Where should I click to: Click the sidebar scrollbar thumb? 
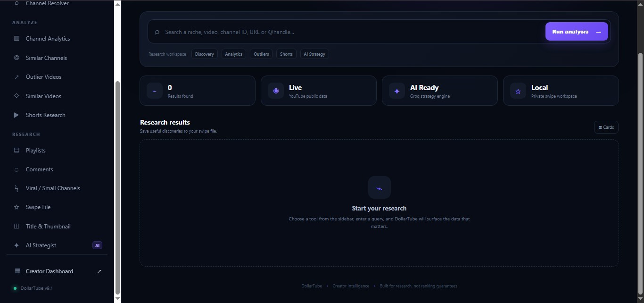tap(118, 188)
